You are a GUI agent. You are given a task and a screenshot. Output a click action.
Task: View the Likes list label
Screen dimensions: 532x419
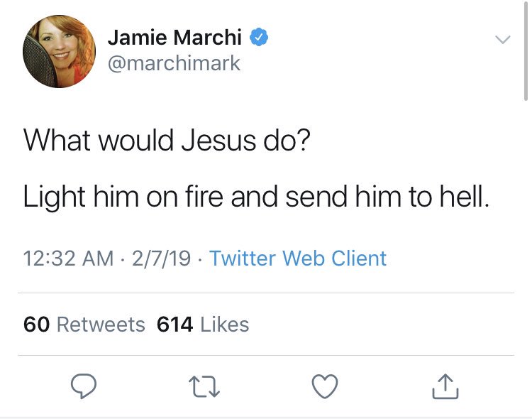point(225,324)
